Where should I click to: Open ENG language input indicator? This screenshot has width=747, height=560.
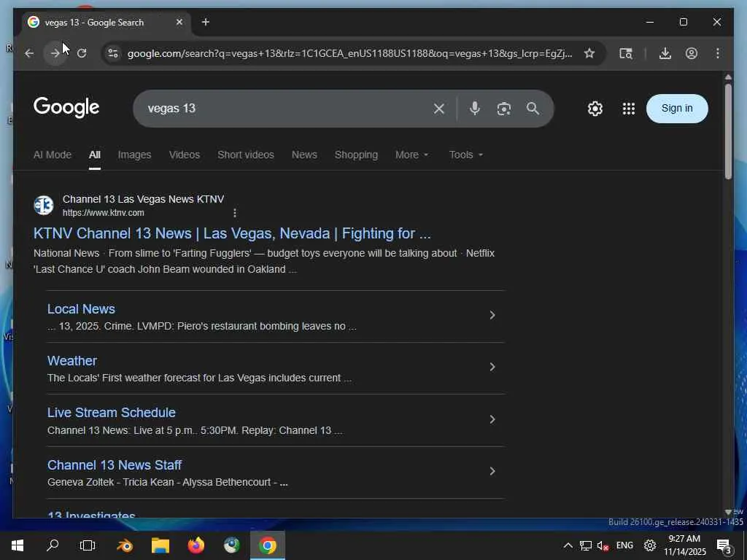click(624, 545)
